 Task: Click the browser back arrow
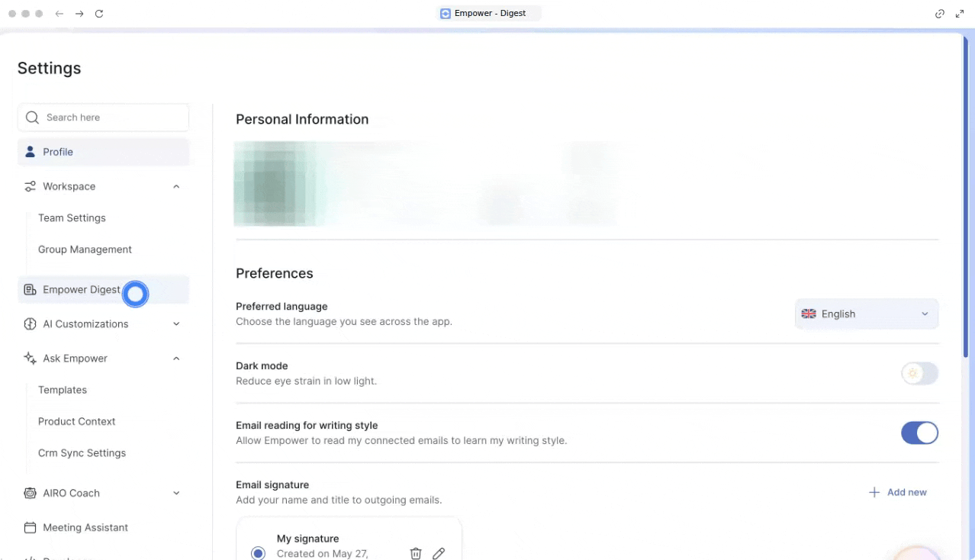[60, 14]
